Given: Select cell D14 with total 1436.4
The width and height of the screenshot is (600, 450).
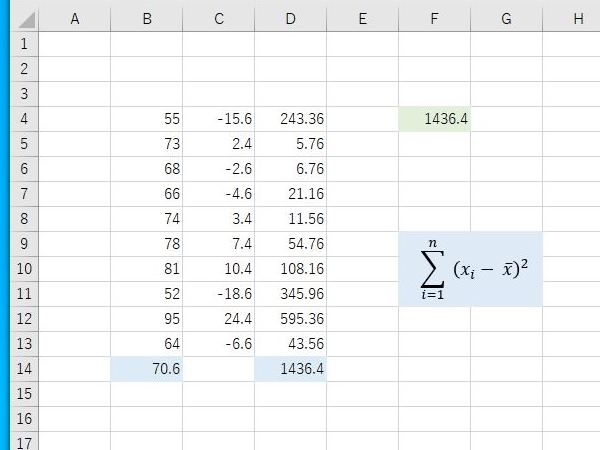Looking at the screenshot, I should 290,369.
